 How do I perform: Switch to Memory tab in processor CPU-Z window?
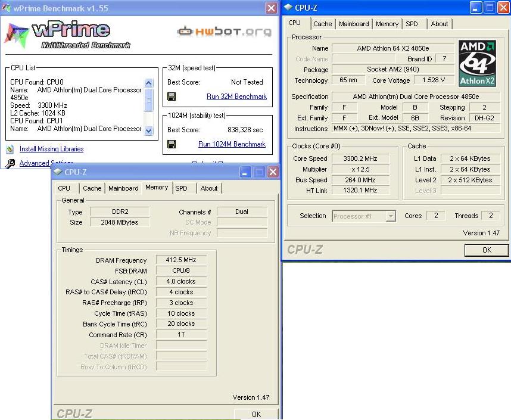387,24
